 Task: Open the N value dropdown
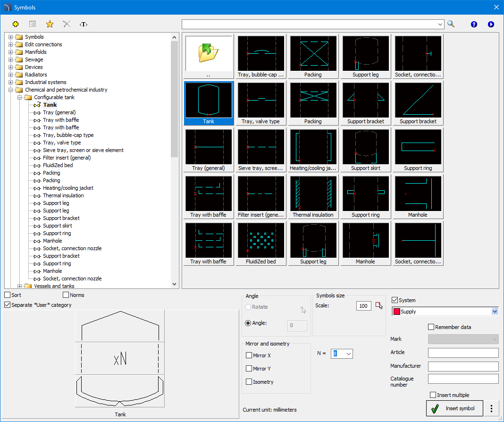point(348,354)
